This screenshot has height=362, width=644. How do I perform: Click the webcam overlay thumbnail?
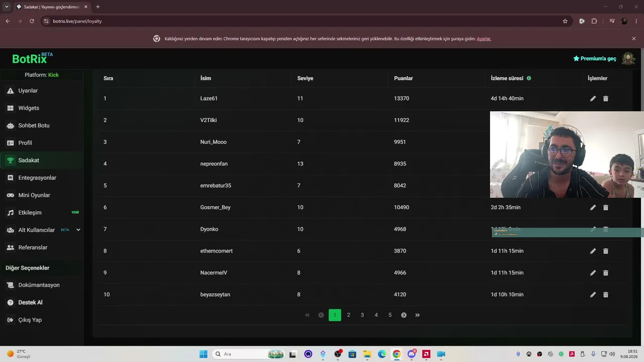point(567,155)
